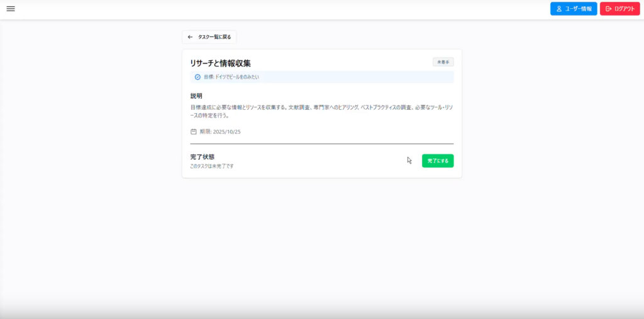Screen dimensions: 644x319
Task: Click the horizontal divider above 完了状態
Action: pos(321,144)
